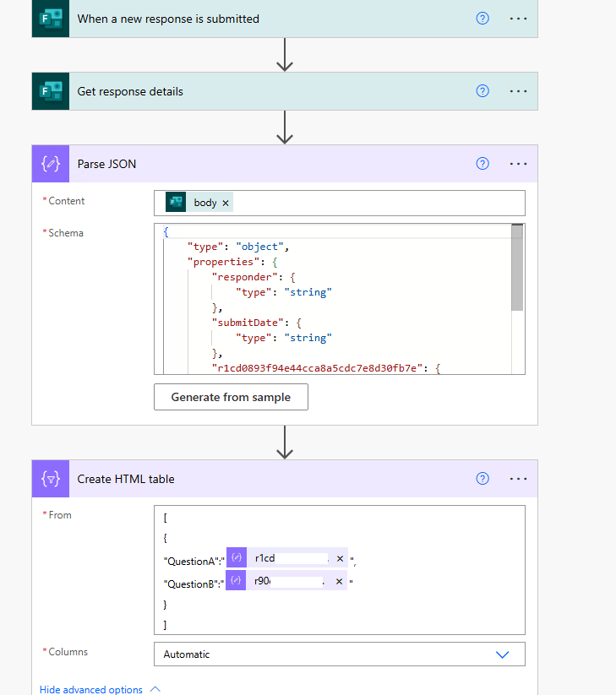Viewport: 616px width, 695px height.
Task: Remove the r90 token from QuestionB
Action: click(339, 582)
